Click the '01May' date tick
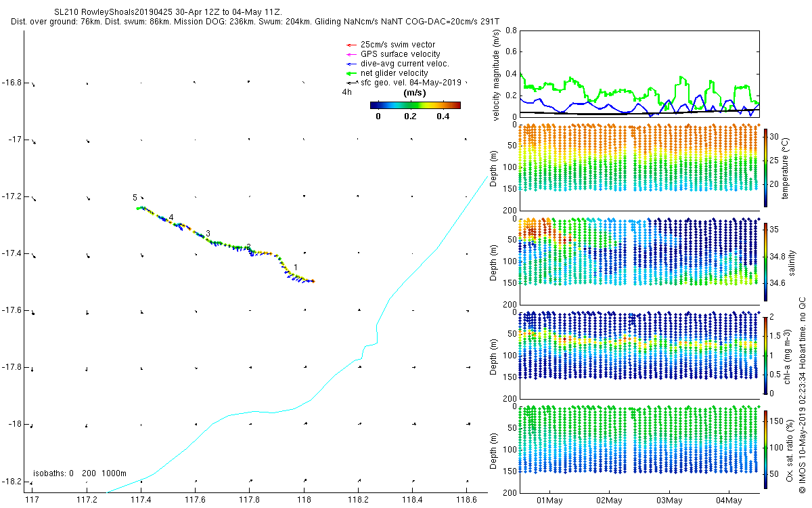 [548, 501]
